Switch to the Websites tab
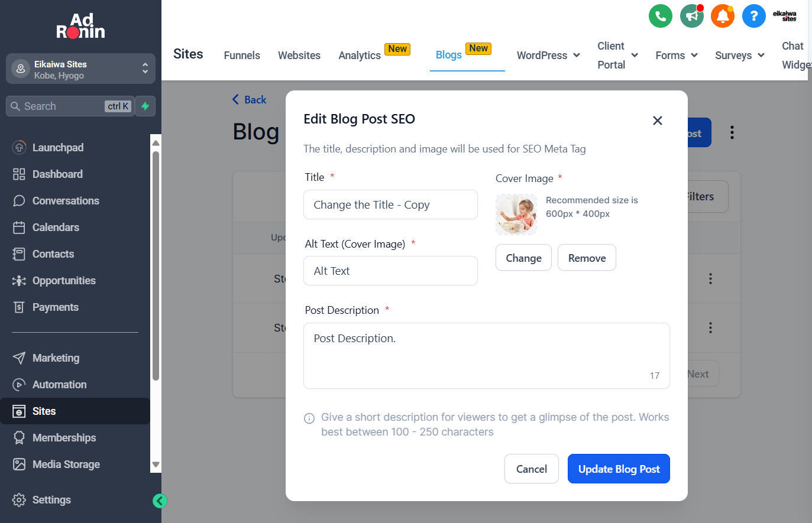Screen dimensions: 812x523 pyautogui.click(x=299, y=55)
